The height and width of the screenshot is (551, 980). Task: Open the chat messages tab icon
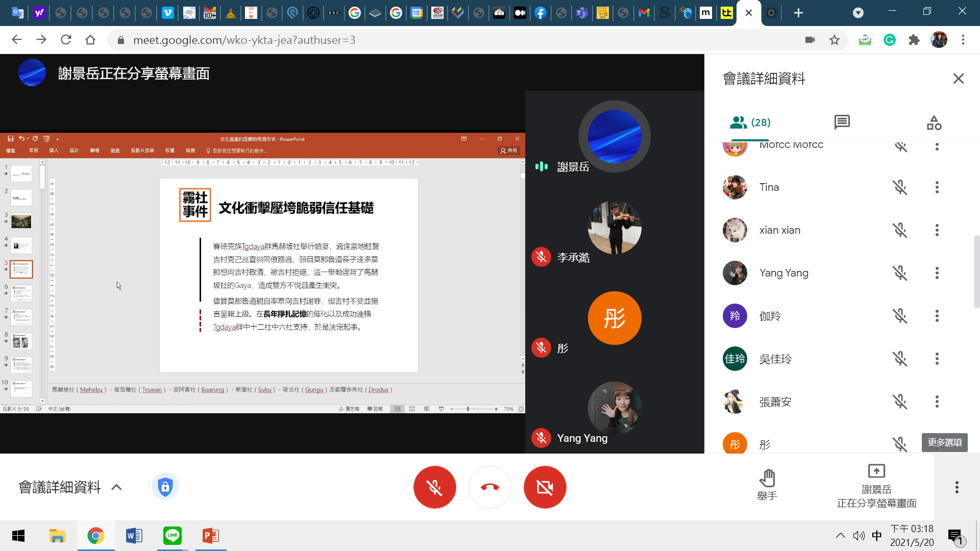[842, 122]
